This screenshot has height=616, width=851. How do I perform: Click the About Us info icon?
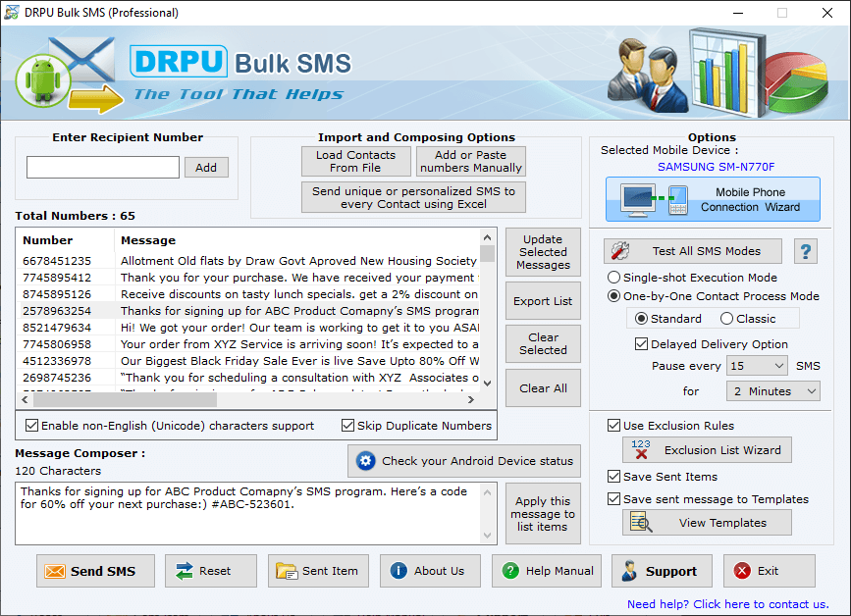399,571
